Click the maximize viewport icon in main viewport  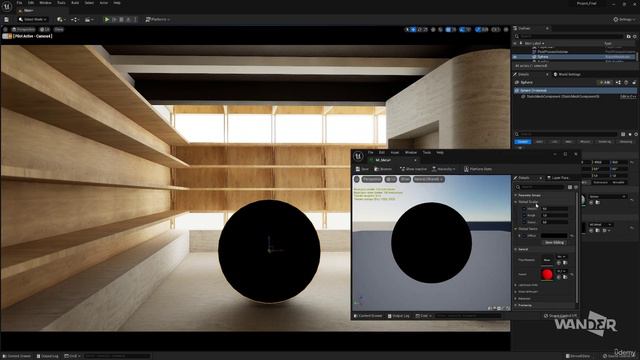(x=506, y=29)
